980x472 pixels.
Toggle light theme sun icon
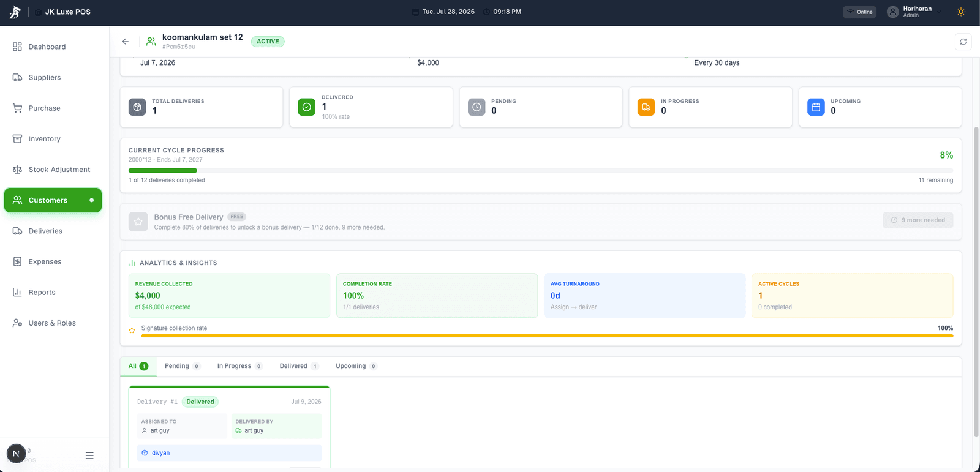point(961,12)
